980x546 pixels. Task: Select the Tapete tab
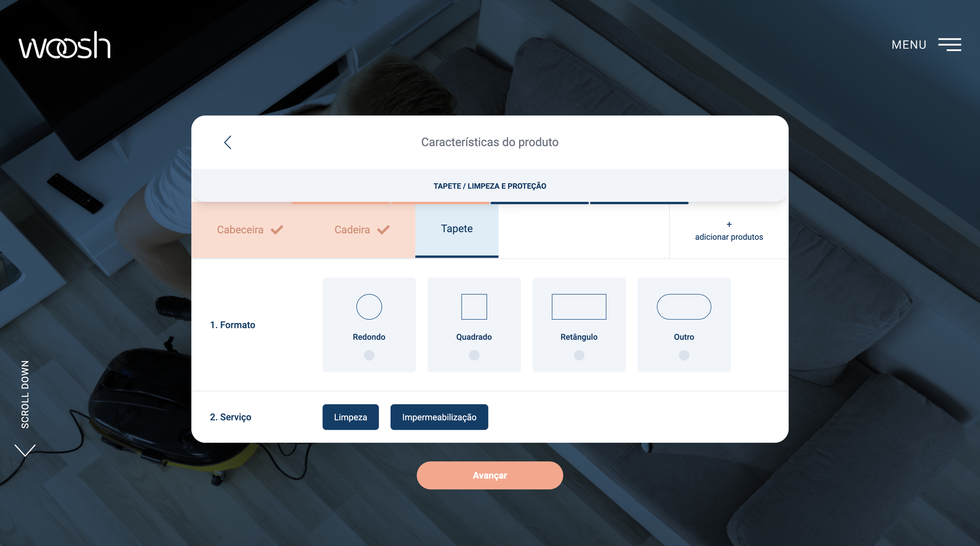point(457,229)
